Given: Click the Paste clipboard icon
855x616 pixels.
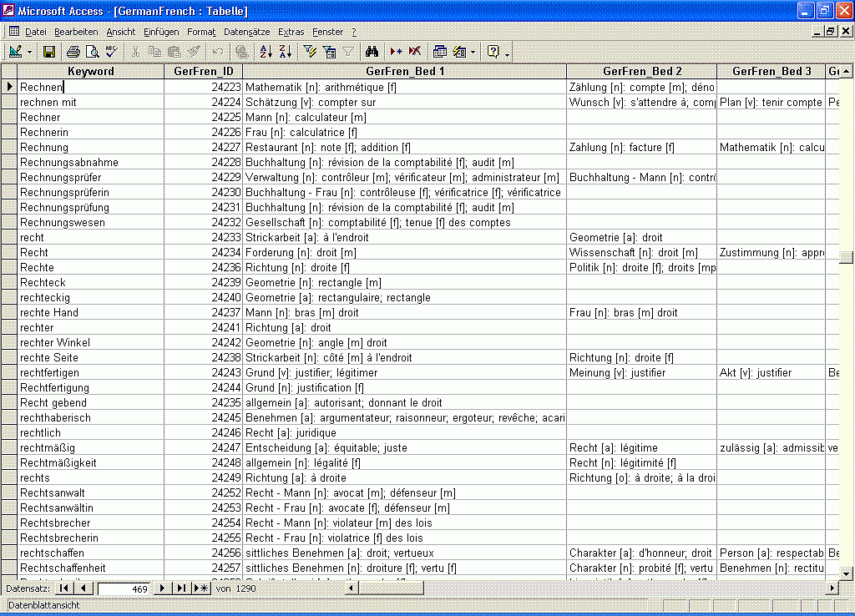Looking at the screenshot, I should 174,52.
